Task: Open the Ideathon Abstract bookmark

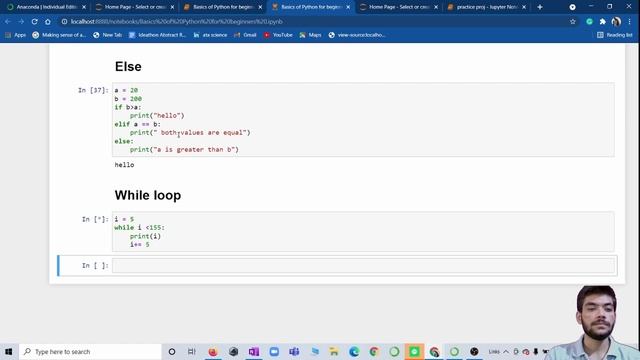Action: (x=157, y=35)
